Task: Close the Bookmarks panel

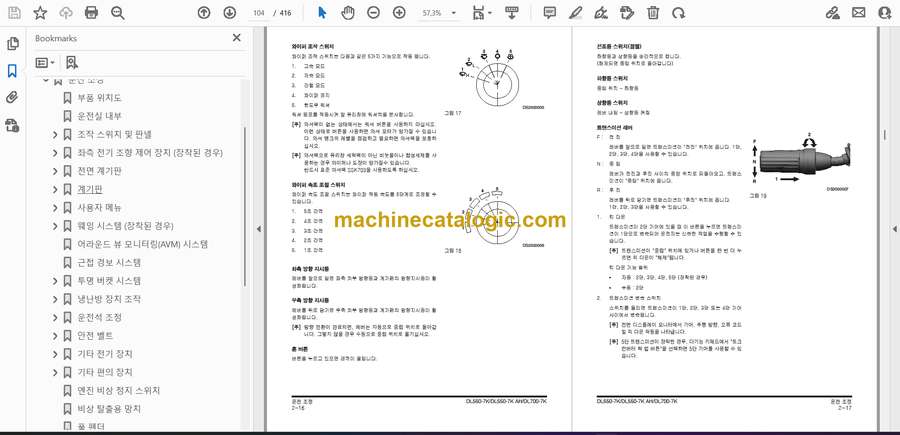Action: (236, 38)
